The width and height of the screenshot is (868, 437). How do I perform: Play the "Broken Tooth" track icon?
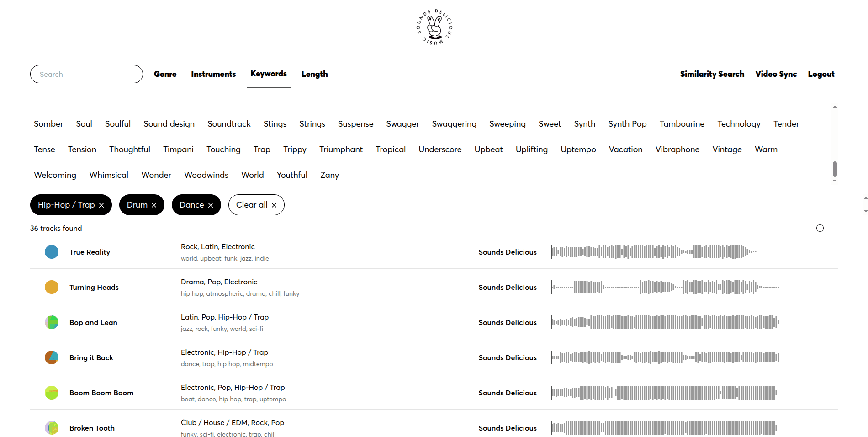click(x=52, y=428)
